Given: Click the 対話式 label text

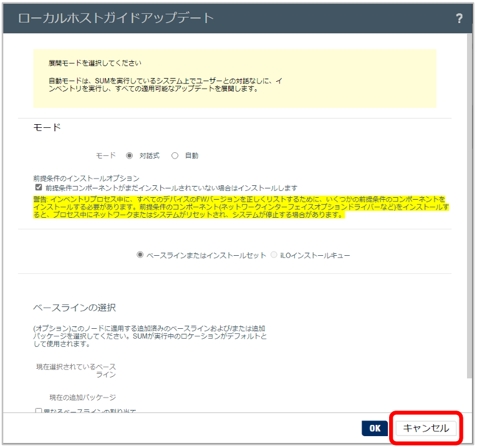Looking at the screenshot, I should click(148, 155).
